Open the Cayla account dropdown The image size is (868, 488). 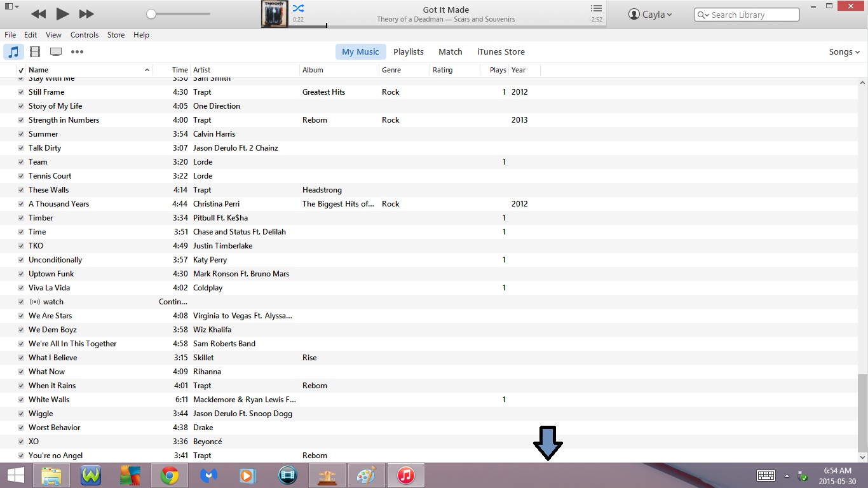[x=650, y=14]
